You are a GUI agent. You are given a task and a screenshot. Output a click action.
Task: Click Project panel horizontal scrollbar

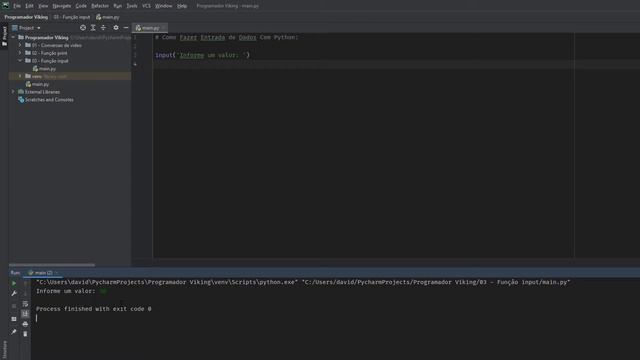[52, 265]
